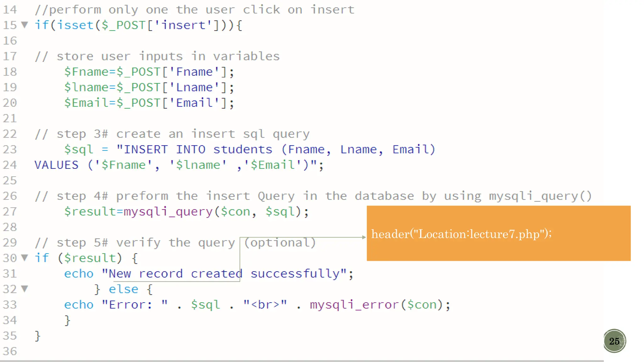Click the horizontal scrollbar at the bottom
644x362 pixels.
click(302, 361)
